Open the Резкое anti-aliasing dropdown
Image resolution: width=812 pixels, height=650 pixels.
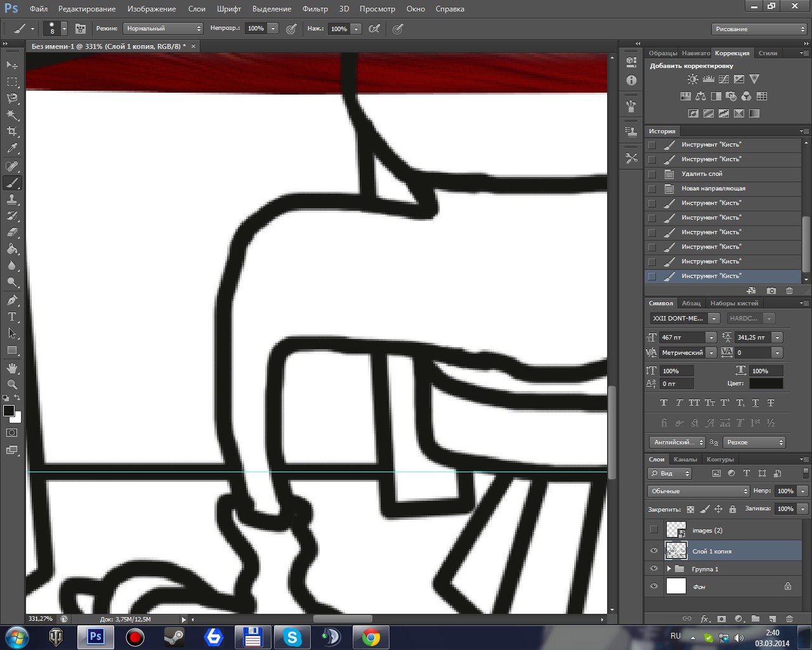coord(754,442)
